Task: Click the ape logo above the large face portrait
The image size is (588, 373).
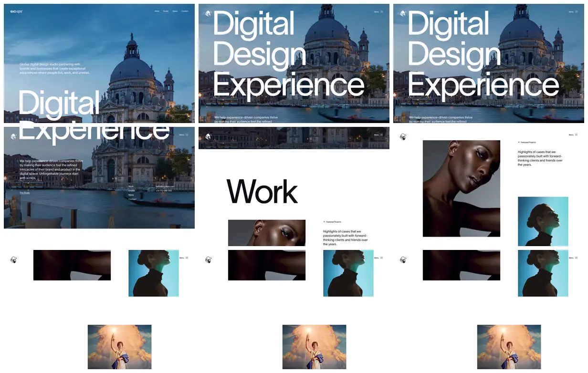Action: 403,137
